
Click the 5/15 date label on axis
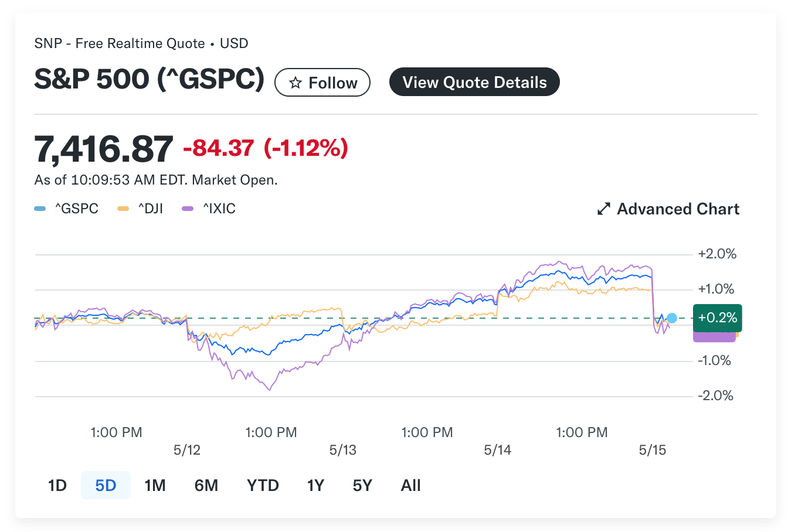coord(653,450)
